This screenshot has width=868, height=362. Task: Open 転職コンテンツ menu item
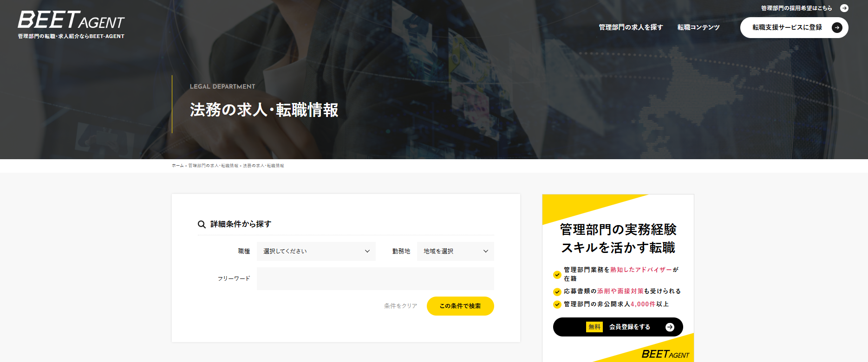click(x=698, y=27)
